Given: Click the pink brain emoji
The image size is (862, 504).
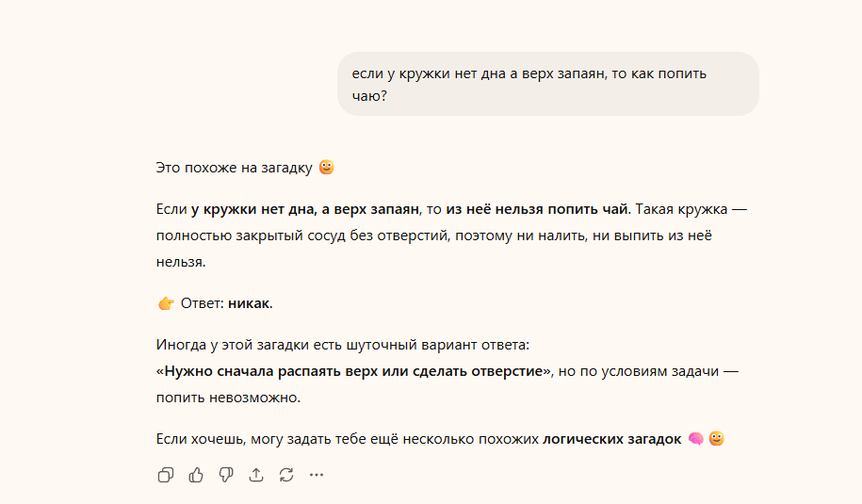Looking at the screenshot, I should click(696, 439).
